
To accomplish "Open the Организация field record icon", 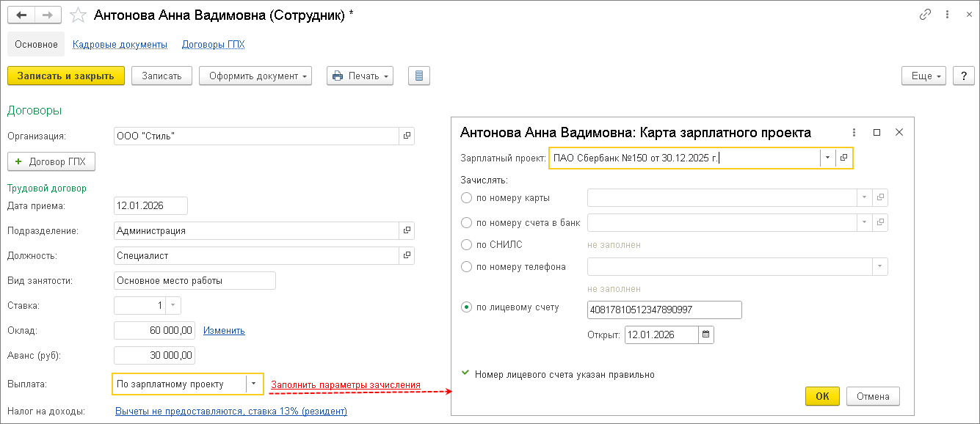I will [x=407, y=136].
